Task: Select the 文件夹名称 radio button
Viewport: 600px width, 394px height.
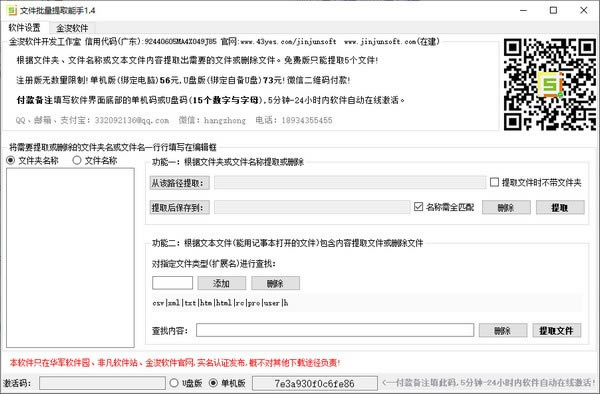Action: [11, 160]
